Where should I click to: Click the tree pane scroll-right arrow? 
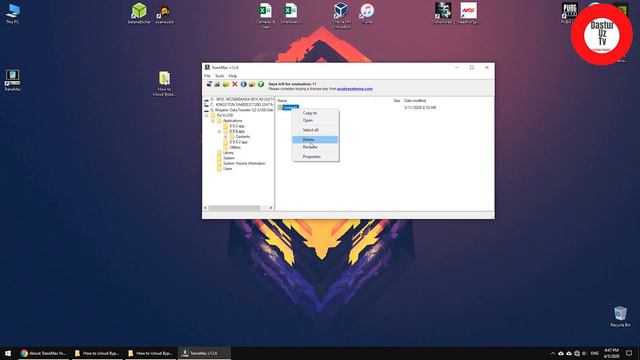[x=271, y=208]
